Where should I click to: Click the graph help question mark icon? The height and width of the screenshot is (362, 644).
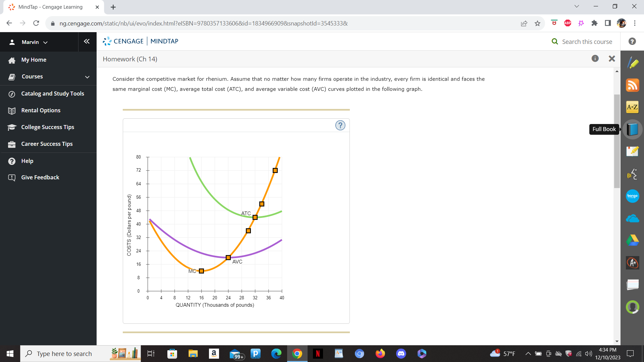coord(340,125)
